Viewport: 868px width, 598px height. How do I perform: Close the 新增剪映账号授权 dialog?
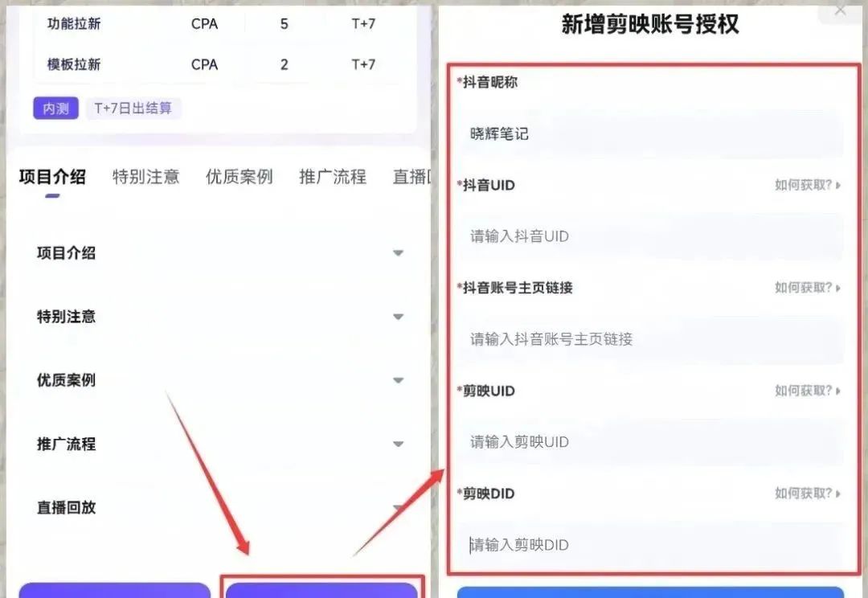pyautogui.click(x=841, y=10)
